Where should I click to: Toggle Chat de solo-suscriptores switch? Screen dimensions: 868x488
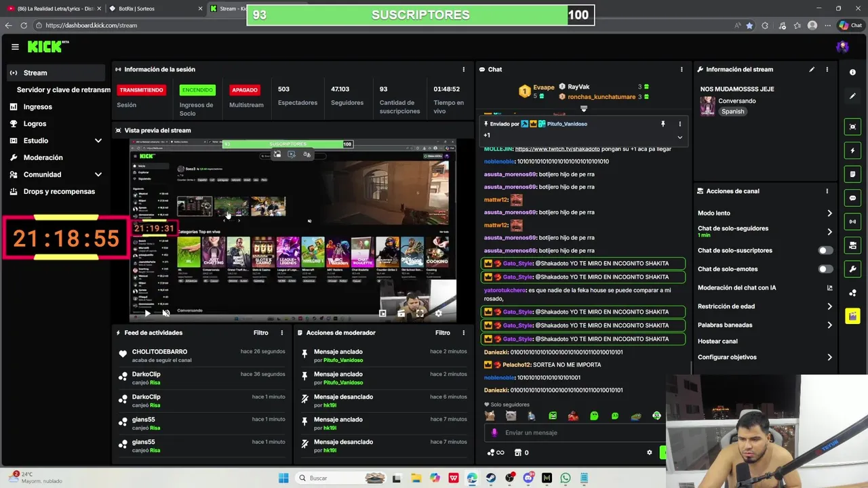tap(825, 250)
